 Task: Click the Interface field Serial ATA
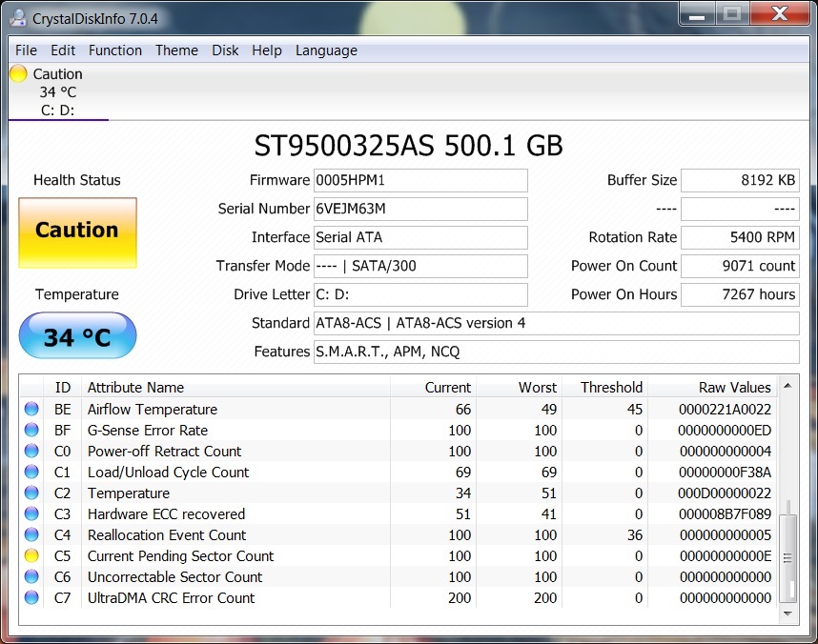pyautogui.click(x=420, y=238)
